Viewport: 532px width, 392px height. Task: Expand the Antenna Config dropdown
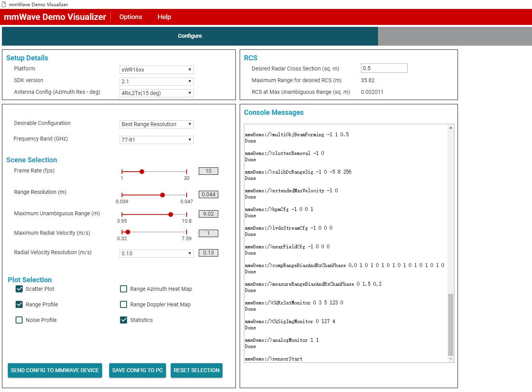click(x=156, y=93)
